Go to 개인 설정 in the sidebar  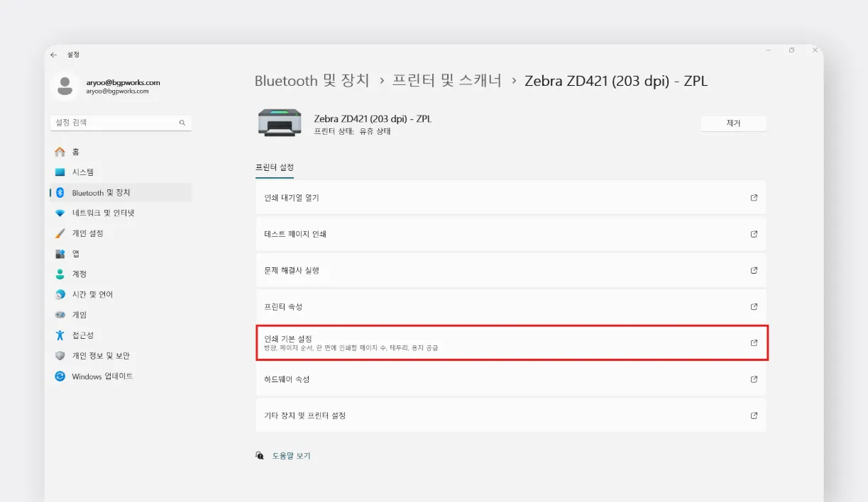121,233
